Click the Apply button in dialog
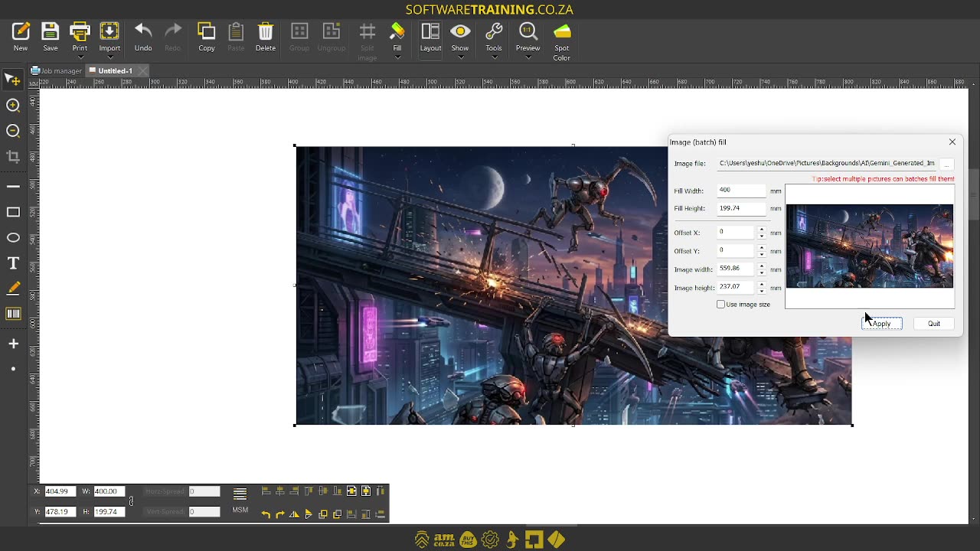This screenshot has width=980, height=551. [882, 324]
